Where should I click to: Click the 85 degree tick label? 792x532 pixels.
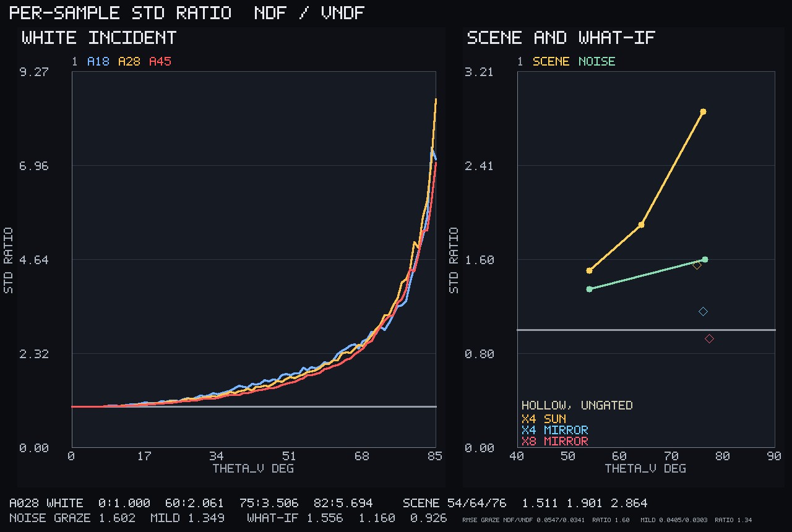coord(435,456)
